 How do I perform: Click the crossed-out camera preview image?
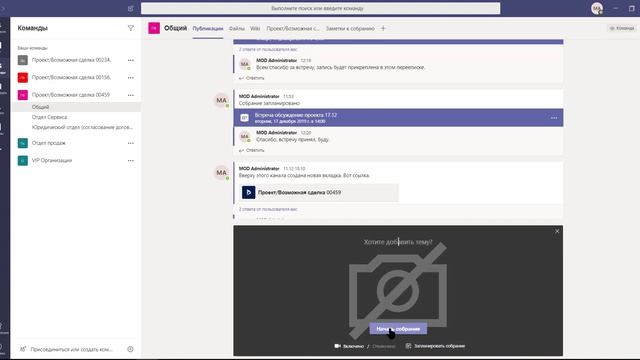point(398,291)
